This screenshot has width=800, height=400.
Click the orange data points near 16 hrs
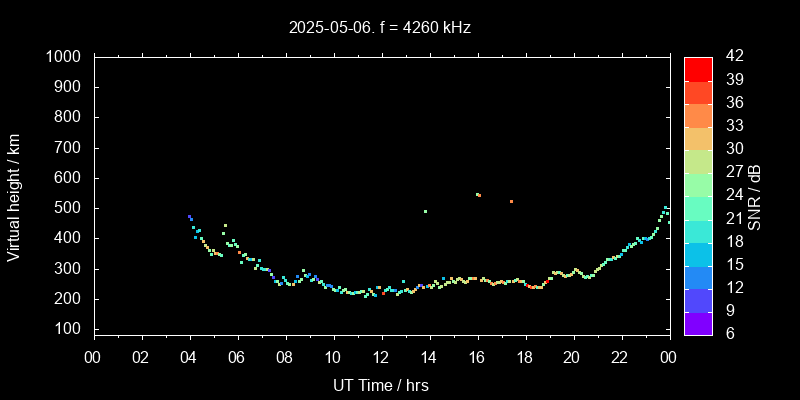pyautogui.click(x=478, y=194)
